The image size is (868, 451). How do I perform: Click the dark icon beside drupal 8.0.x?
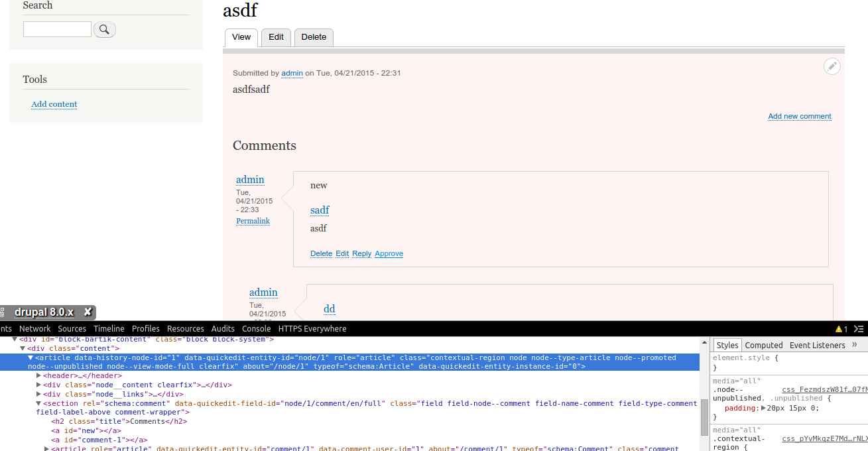[x=4, y=312]
